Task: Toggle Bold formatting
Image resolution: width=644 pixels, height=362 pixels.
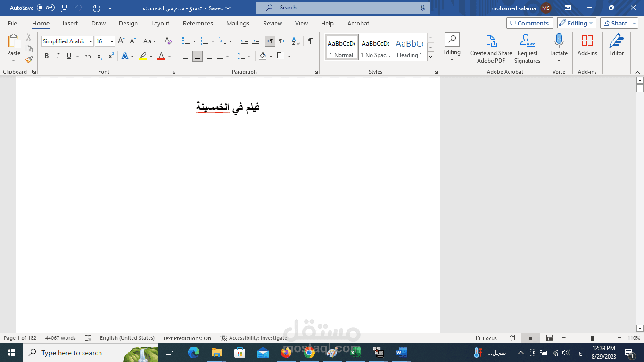Action: click(x=47, y=56)
